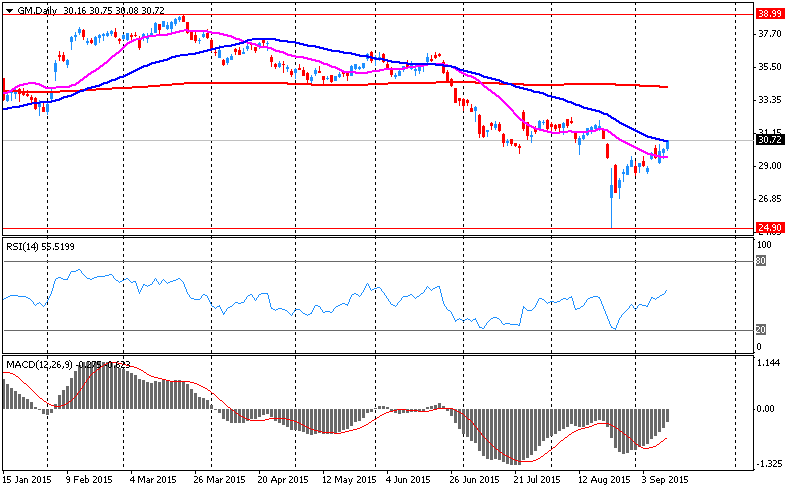
Task: Click the RSI scale 100 label
Action: (x=764, y=245)
